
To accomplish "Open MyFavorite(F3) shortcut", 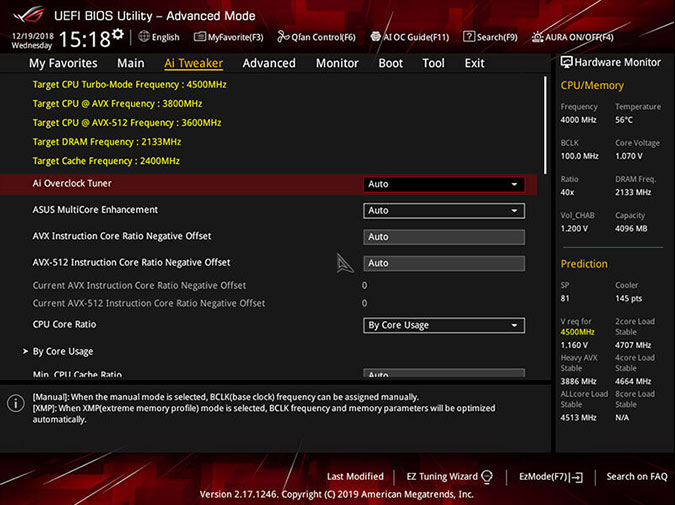I will [x=229, y=37].
